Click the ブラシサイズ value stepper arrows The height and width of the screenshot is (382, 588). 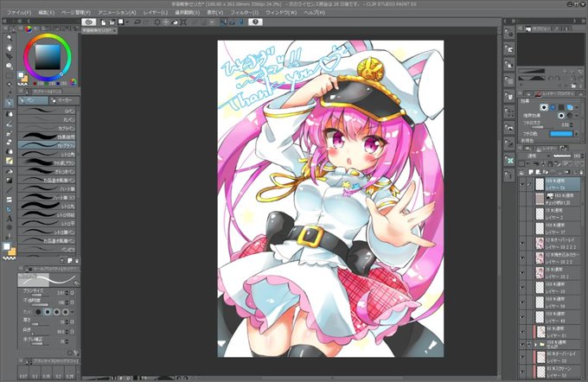click(67, 293)
